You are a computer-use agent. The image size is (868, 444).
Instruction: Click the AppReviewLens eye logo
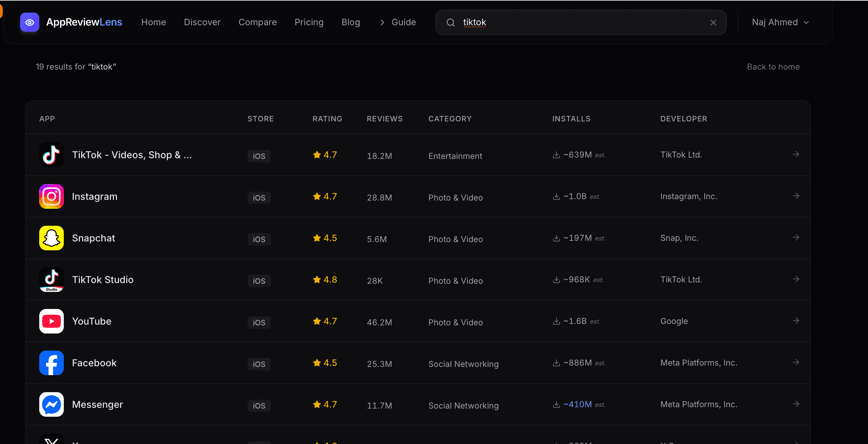click(30, 22)
